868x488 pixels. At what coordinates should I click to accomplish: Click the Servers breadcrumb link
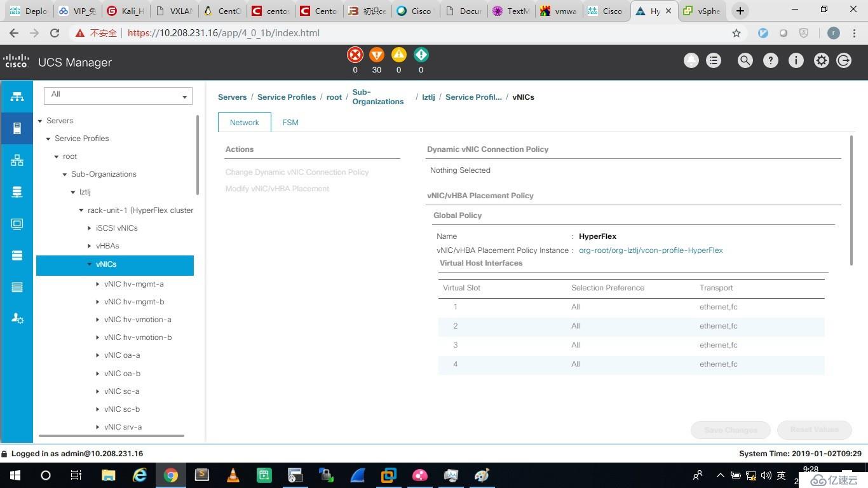pyautogui.click(x=232, y=97)
